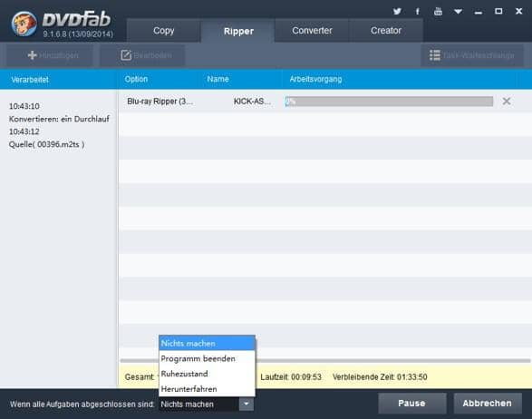Switch to the Copy tab

163,31
